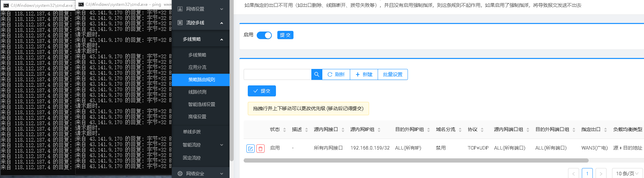Click the 刷新 refresh button

[x=336, y=74]
